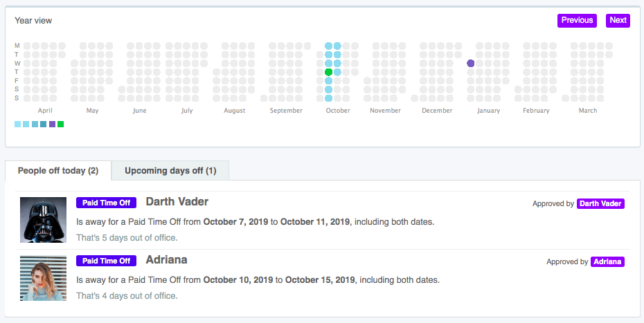Select the green today dot in October
644x323 pixels.
(328, 72)
